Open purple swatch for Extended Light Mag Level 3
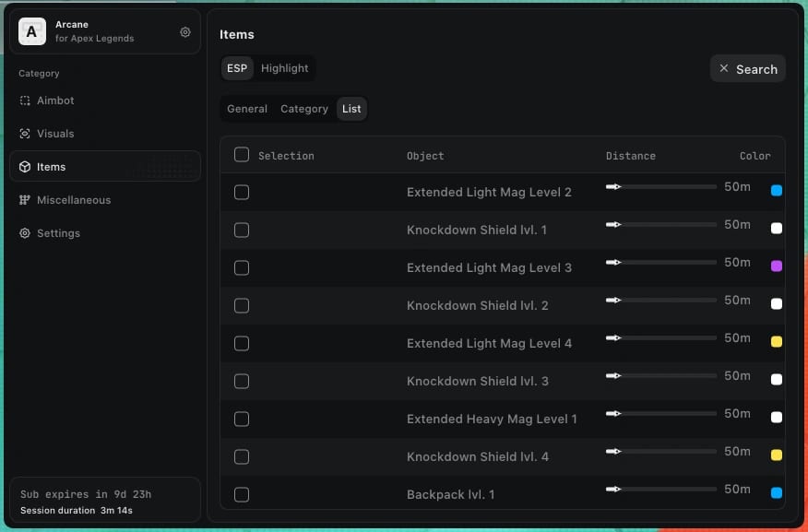Screen dimensions: 808x532 pyautogui.click(x=777, y=266)
